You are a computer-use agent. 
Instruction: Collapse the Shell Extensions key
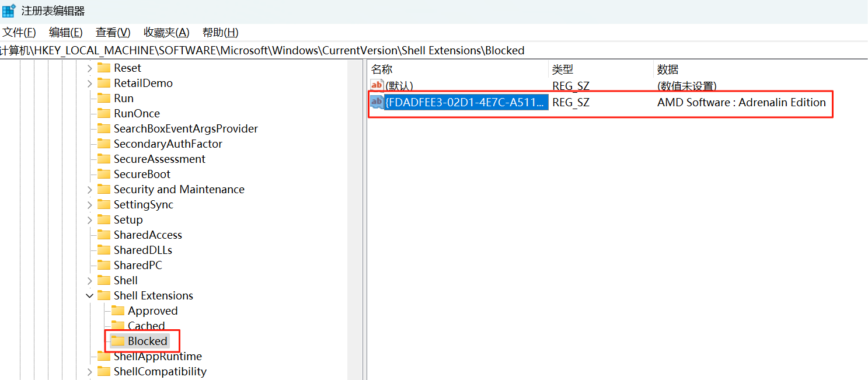click(89, 296)
